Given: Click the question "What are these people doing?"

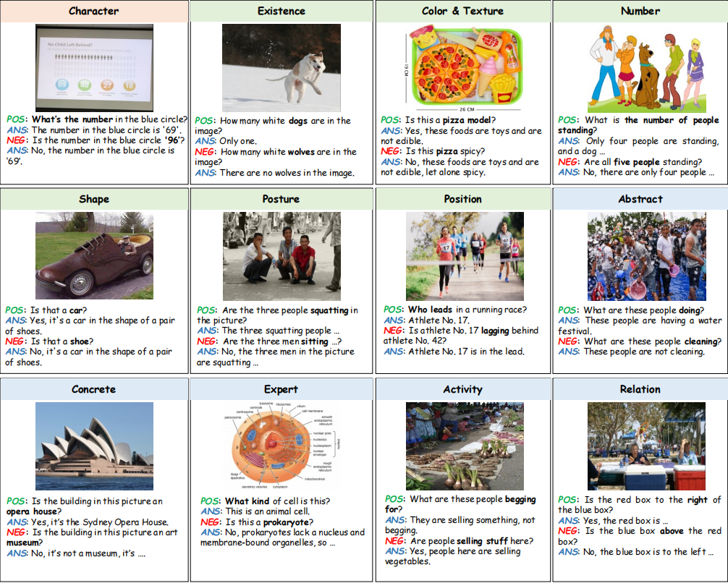Looking at the screenshot, I should coord(643,310).
